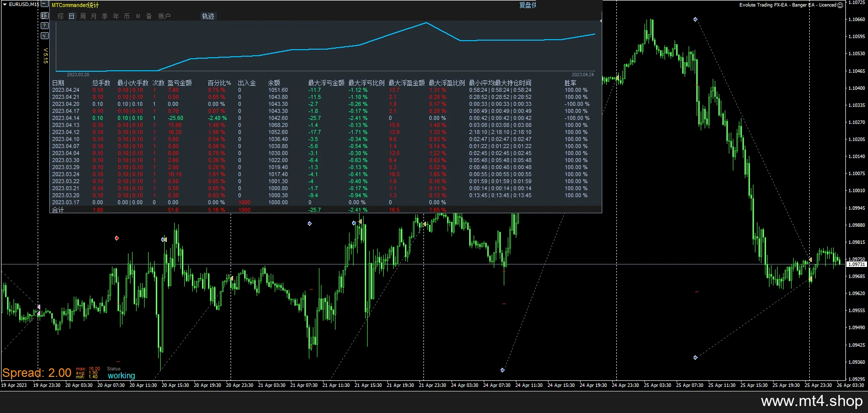The image size is (868, 413).
Task: Select the 日 daily tab
Action: 72,16
